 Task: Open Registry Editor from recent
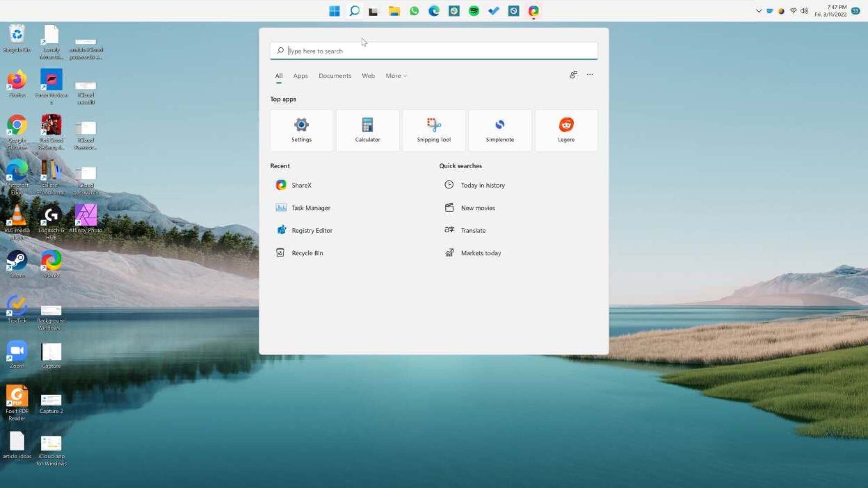pyautogui.click(x=311, y=230)
